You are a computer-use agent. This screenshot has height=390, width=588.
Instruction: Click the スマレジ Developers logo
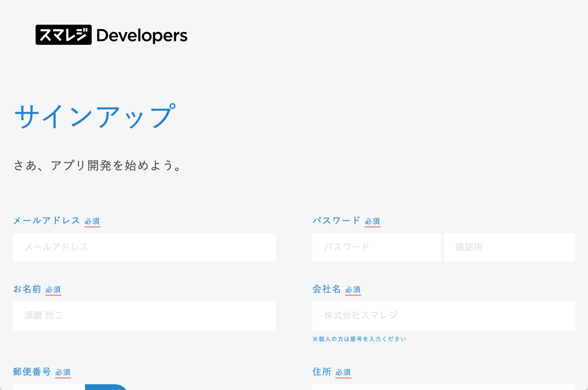point(111,35)
